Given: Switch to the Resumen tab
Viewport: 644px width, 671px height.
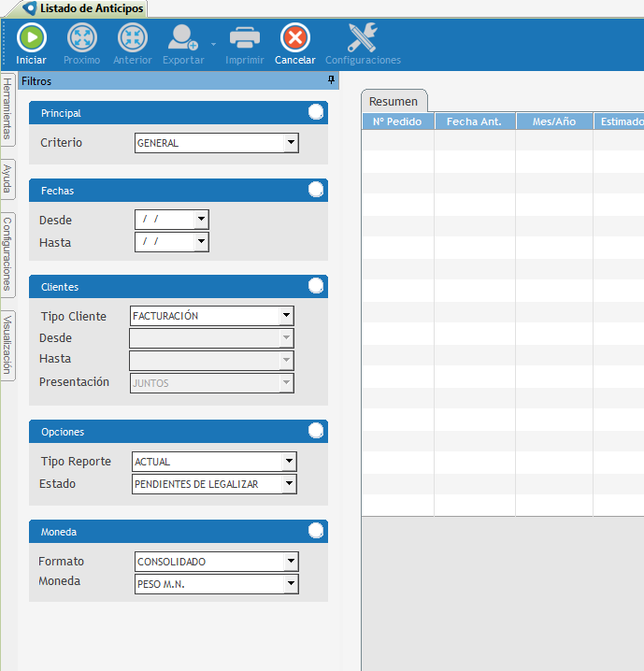Looking at the screenshot, I should pyautogui.click(x=394, y=101).
